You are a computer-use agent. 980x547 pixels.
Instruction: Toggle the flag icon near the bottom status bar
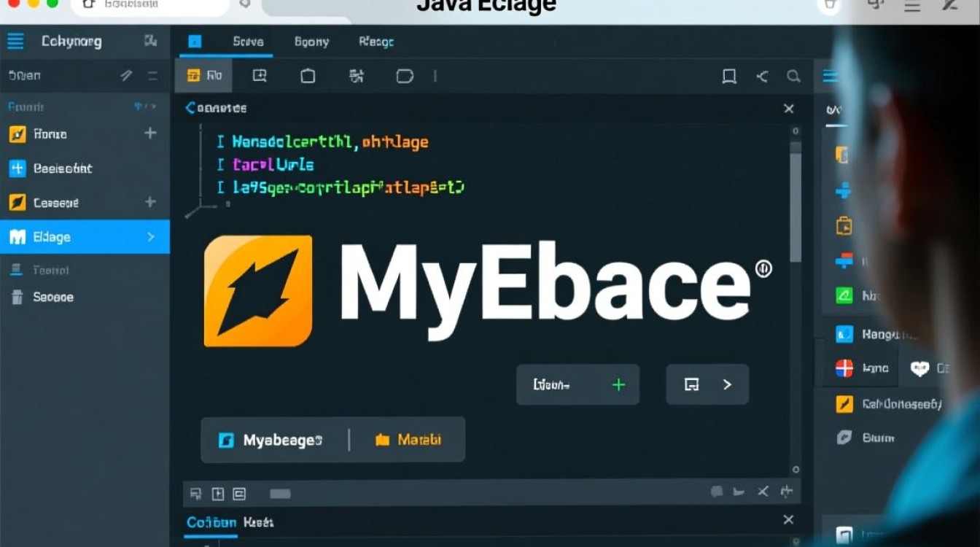tap(739, 492)
